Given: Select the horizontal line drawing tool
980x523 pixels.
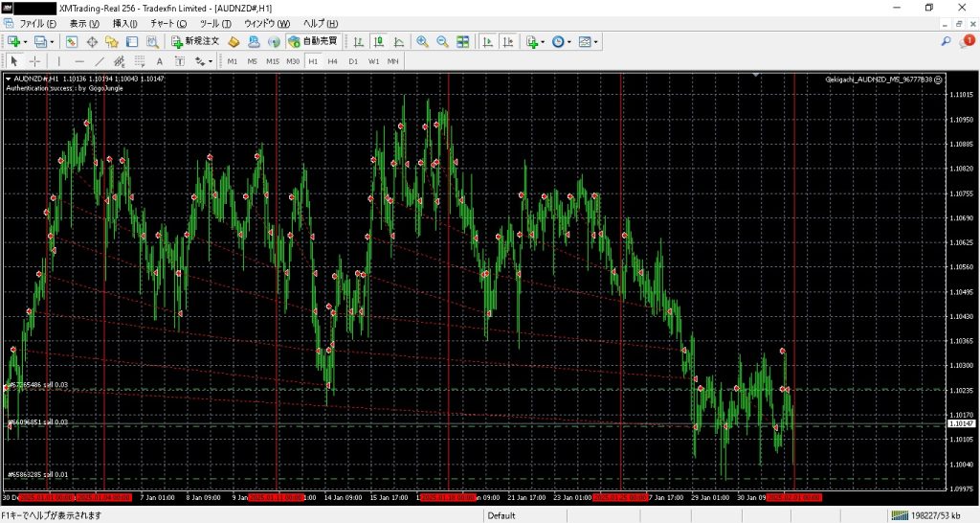Looking at the screenshot, I should (x=79, y=61).
